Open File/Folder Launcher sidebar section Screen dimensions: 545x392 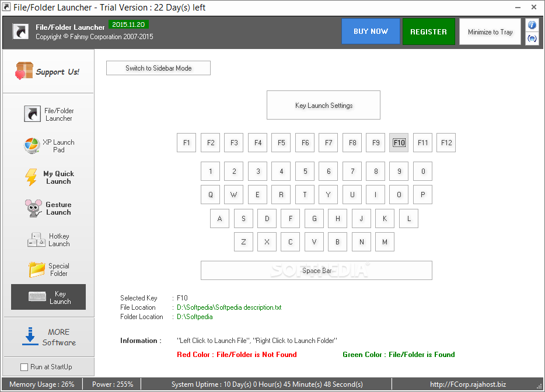[48, 114]
